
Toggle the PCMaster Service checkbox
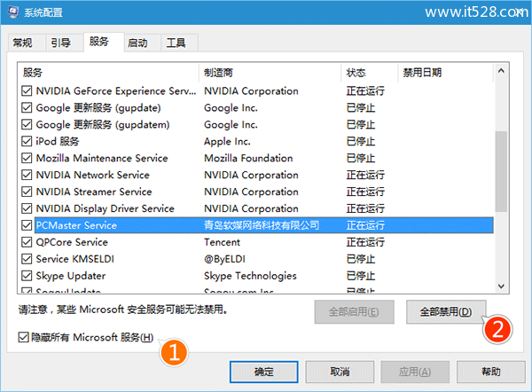tap(27, 225)
